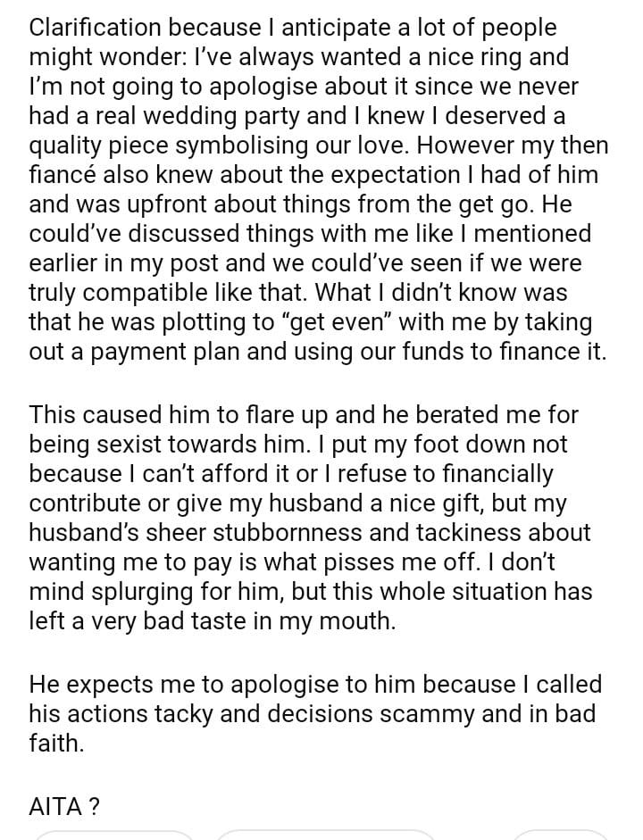The image size is (643, 840).
Task: Click the middle pill button below the post
Action: point(324,835)
